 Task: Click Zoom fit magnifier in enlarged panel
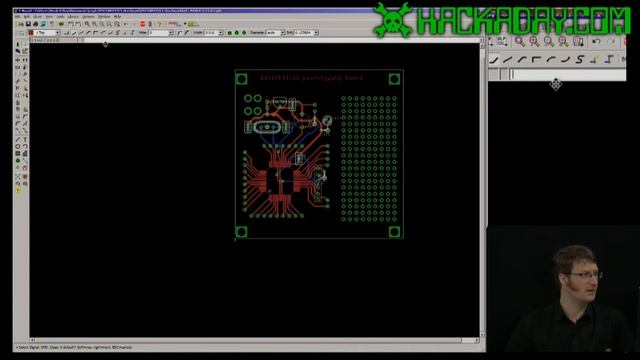(520, 41)
